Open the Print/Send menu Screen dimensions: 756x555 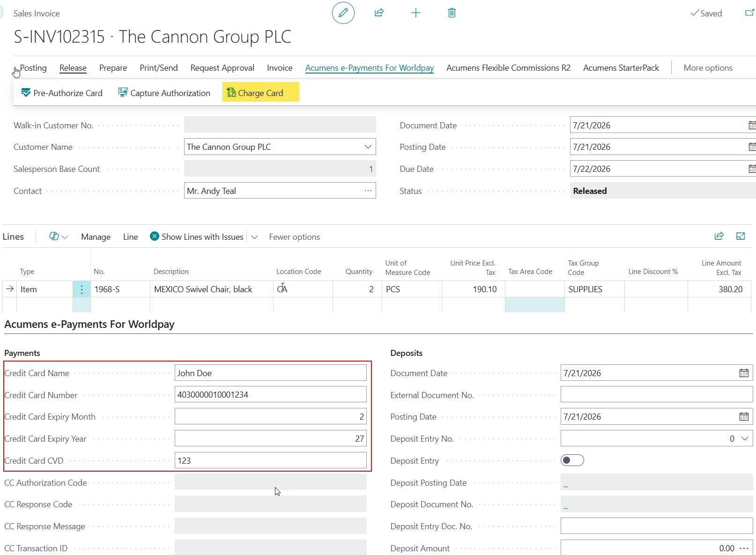(x=159, y=68)
